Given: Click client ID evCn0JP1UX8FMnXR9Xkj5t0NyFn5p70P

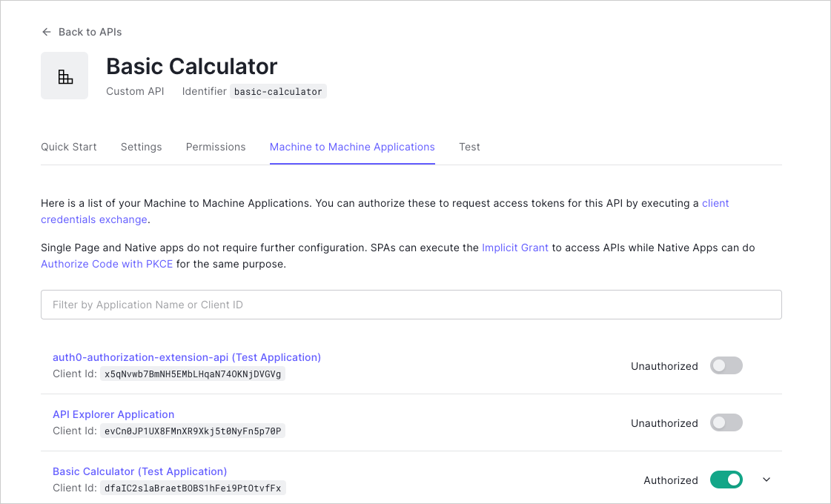Looking at the screenshot, I should (x=193, y=431).
